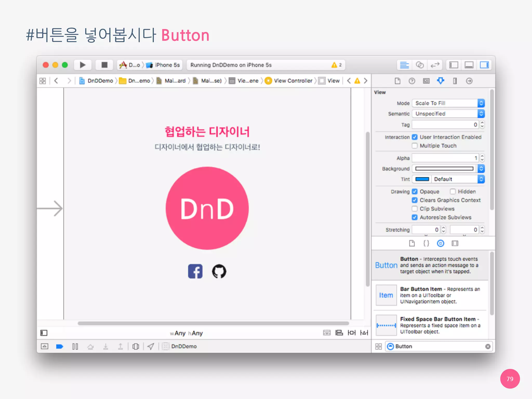Show the Version editor
Viewport: 532px width, 399px height.
(435, 65)
